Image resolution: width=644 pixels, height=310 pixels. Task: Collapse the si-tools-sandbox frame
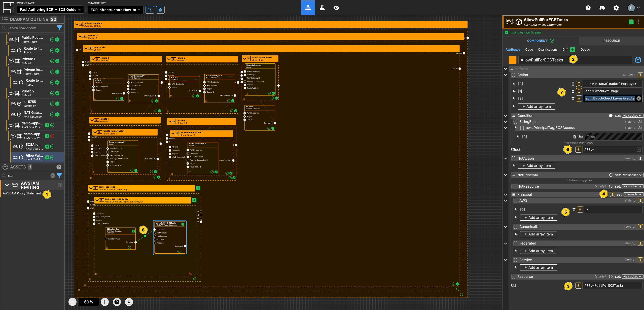tap(77, 24)
